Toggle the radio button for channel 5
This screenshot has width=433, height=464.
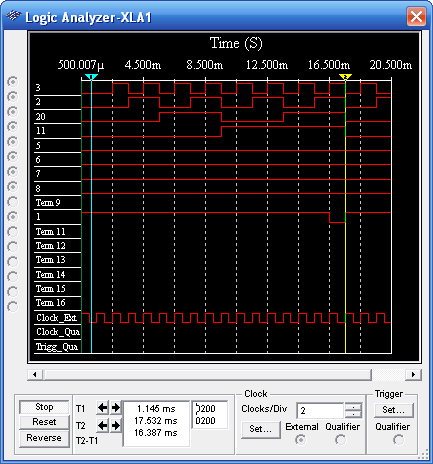tap(13, 142)
